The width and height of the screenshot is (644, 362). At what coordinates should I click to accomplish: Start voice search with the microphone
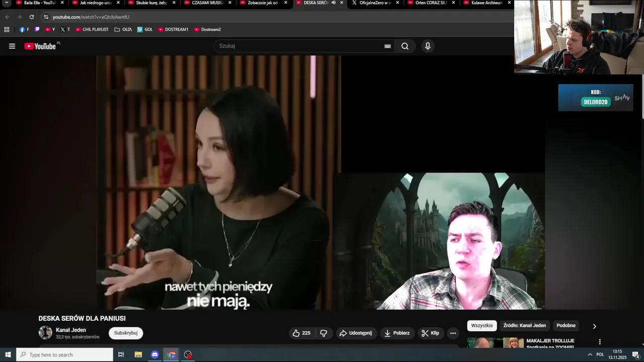tap(428, 46)
